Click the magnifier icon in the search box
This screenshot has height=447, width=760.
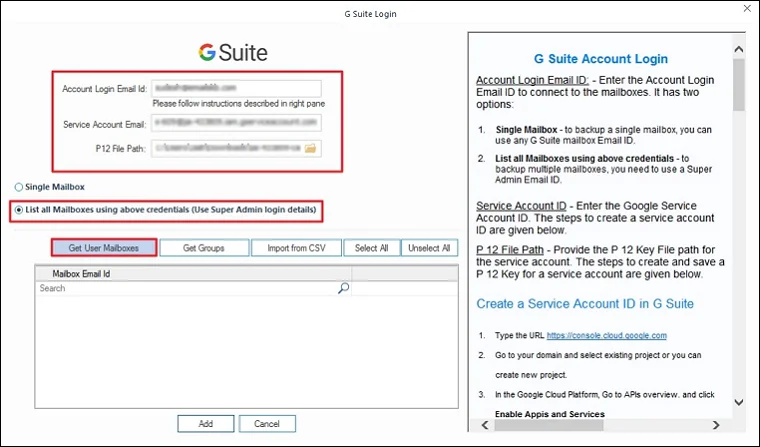pyautogui.click(x=344, y=288)
